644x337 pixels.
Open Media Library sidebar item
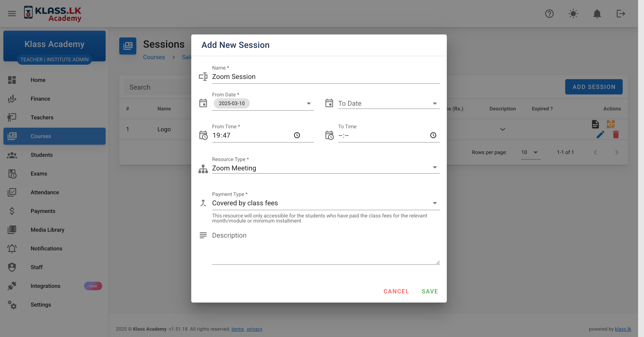coord(47,230)
